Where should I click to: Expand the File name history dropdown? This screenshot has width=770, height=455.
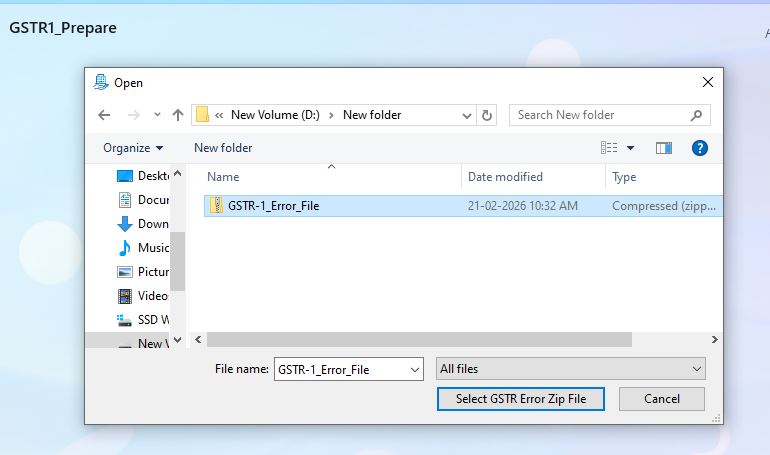415,369
